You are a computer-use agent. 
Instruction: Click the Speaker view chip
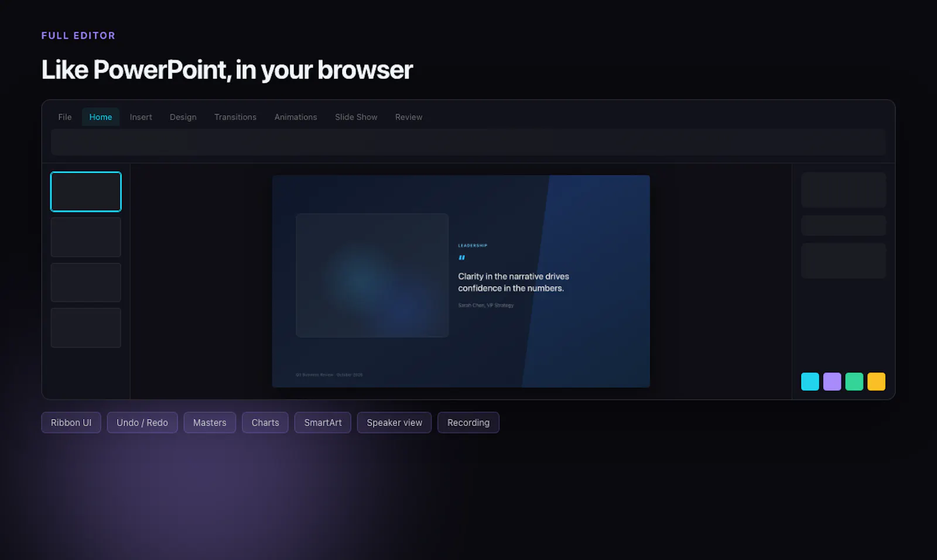394,422
